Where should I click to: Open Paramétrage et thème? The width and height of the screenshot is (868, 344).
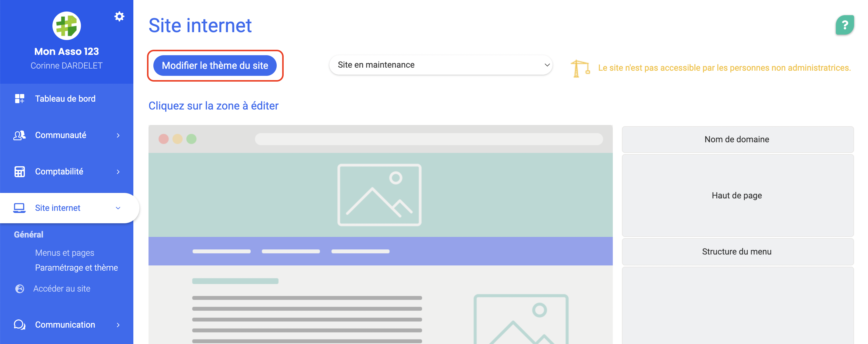click(76, 268)
